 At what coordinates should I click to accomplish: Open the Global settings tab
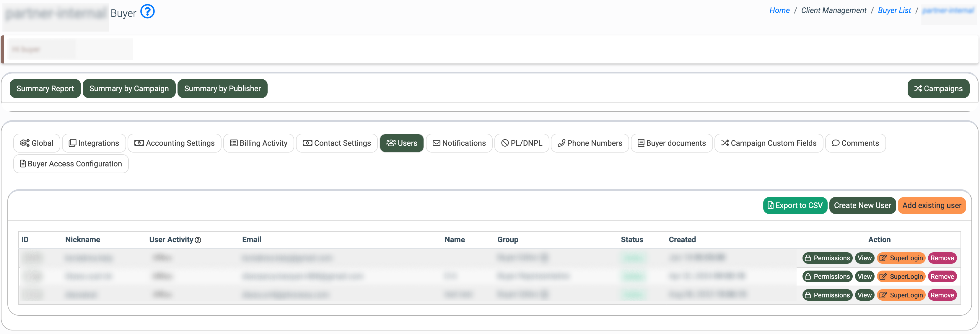[x=37, y=143]
